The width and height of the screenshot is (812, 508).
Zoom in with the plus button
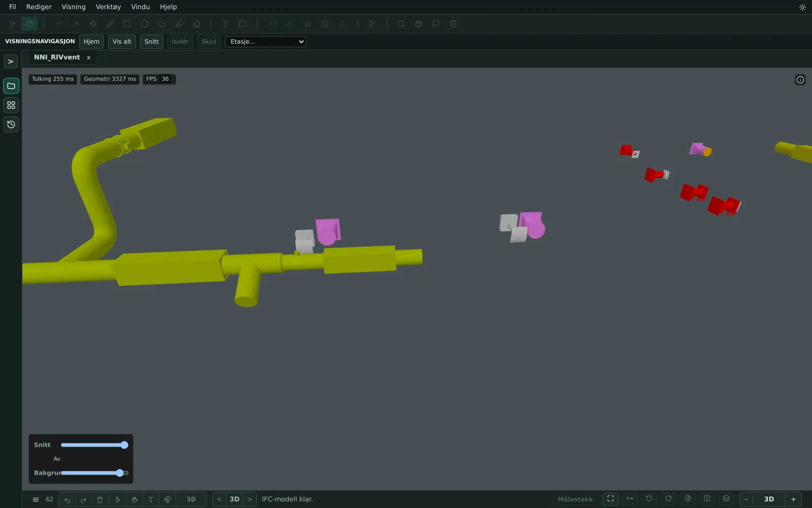pos(794,499)
